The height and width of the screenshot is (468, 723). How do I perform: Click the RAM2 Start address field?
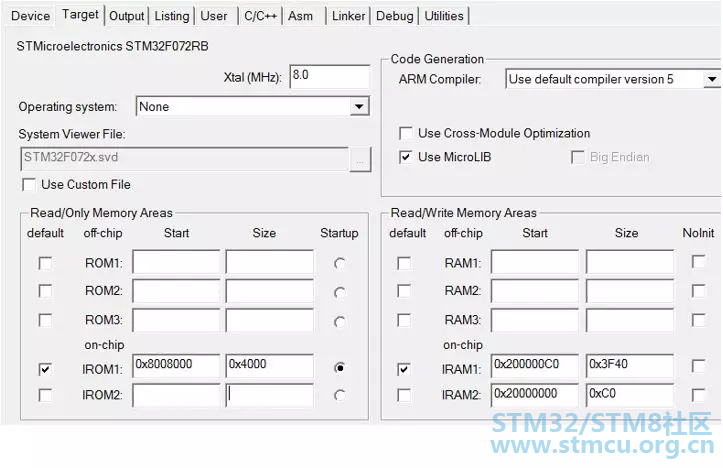point(535,290)
